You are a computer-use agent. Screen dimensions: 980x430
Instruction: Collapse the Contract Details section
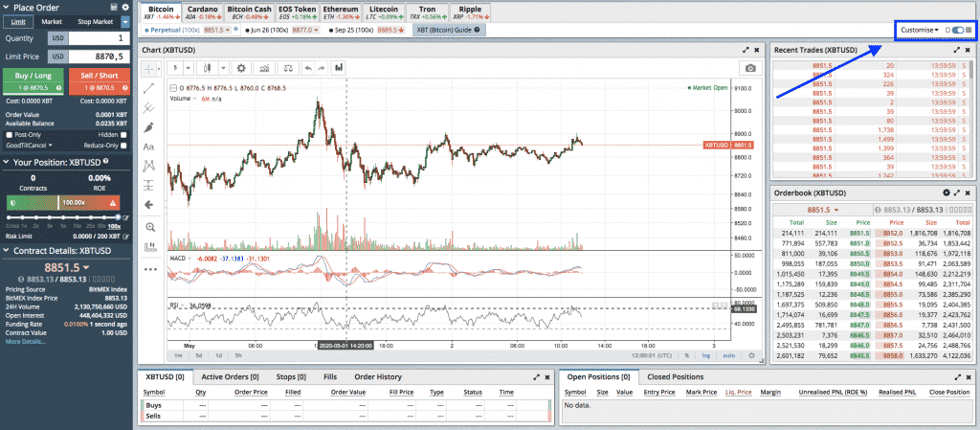7,250
